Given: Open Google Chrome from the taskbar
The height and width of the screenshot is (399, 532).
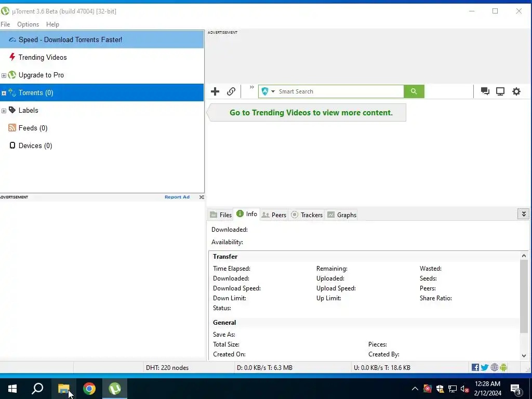Looking at the screenshot, I should (89, 389).
